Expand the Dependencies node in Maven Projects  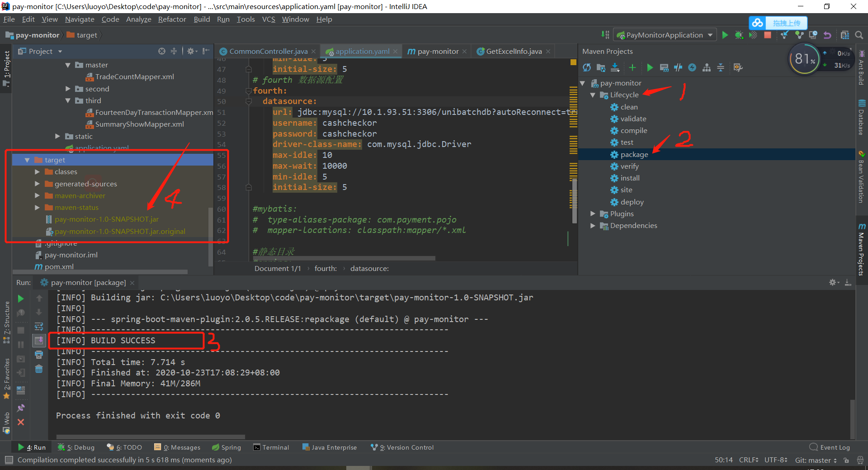coord(593,226)
